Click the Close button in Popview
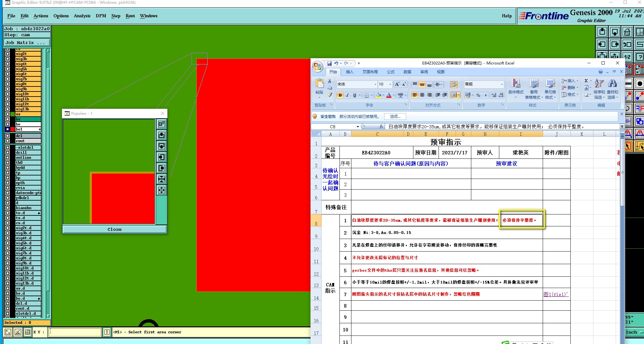Viewport: 644px width, 344px height. pyautogui.click(x=115, y=229)
